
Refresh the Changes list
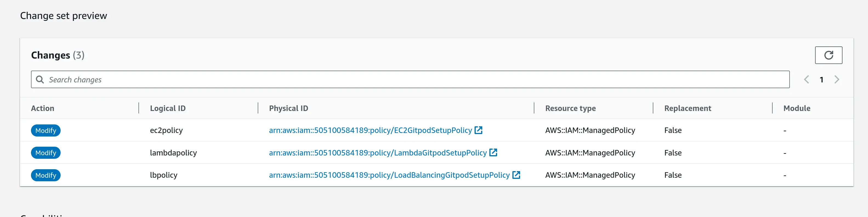point(828,55)
